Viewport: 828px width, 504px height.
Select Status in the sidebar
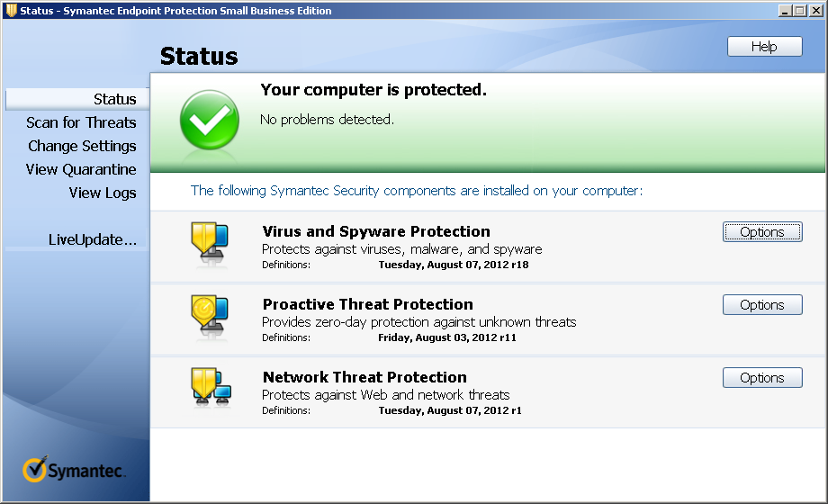pyautogui.click(x=114, y=99)
